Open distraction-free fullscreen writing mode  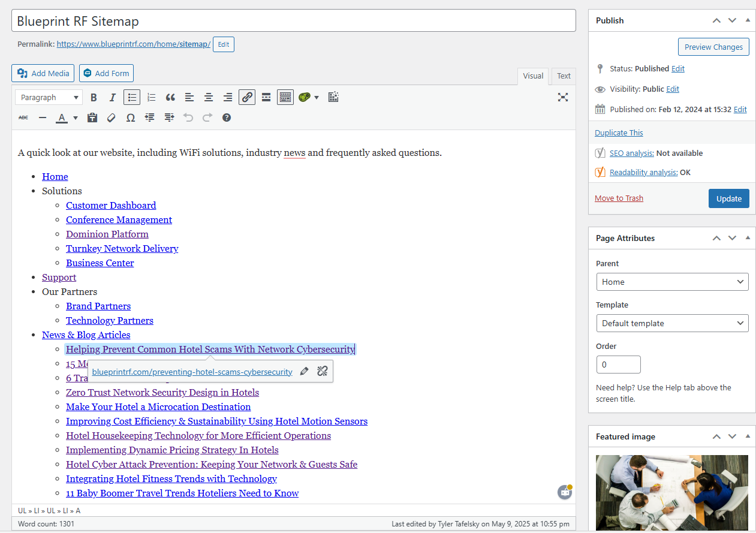click(x=562, y=97)
